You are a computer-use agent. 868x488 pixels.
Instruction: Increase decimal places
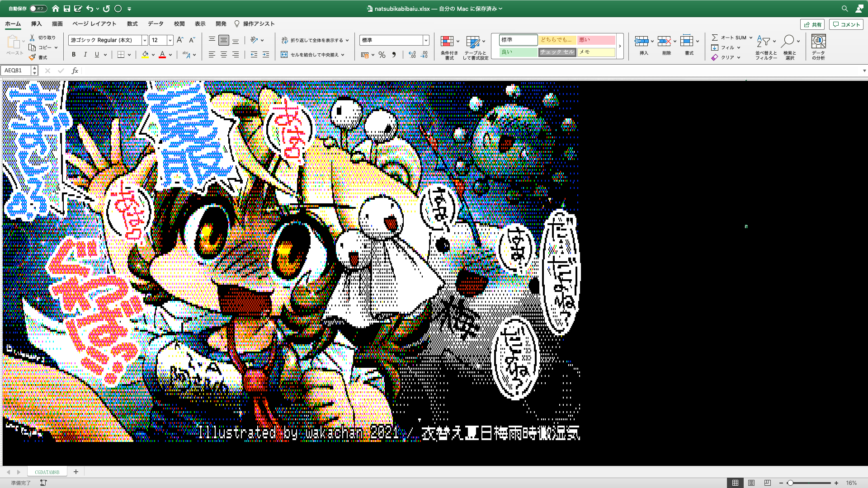tap(412, 55)
